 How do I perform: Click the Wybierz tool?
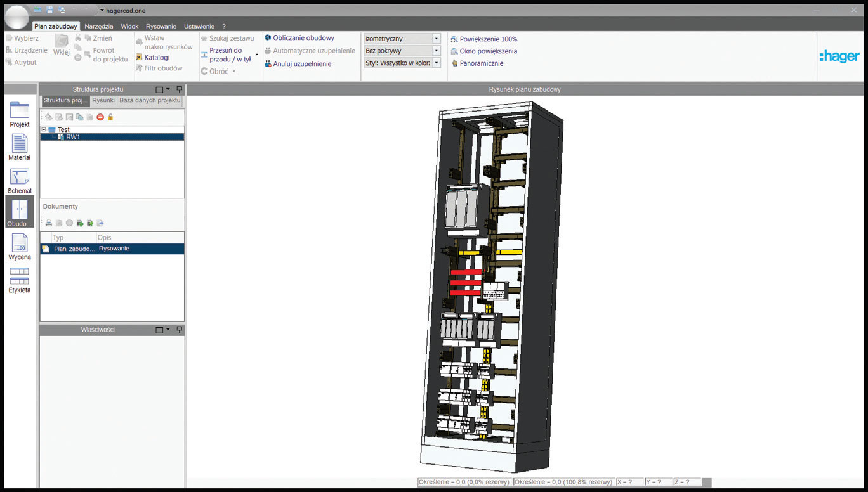(x=22, y=38)
